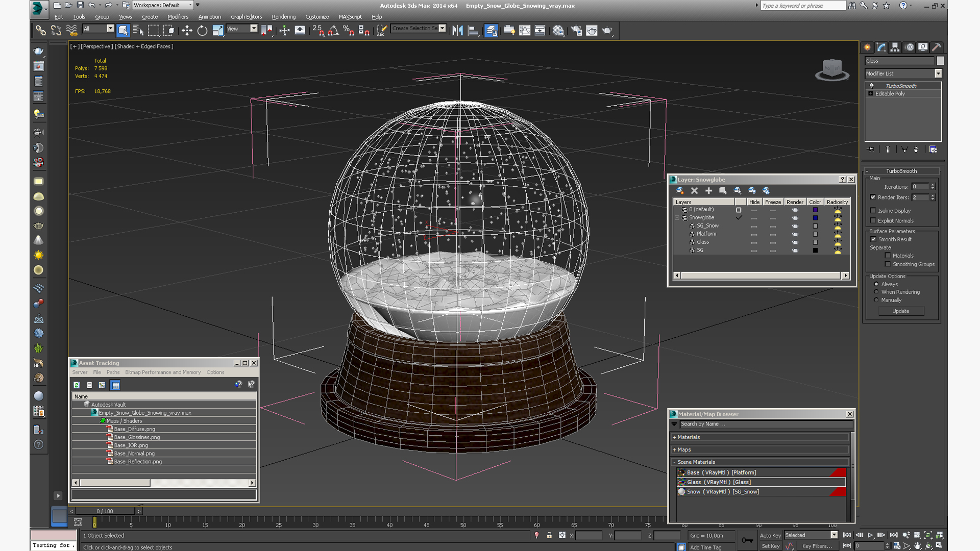
Task: Click the Update button in TurboSmooth
Action: pyautogui.click(x=900, y=311)
